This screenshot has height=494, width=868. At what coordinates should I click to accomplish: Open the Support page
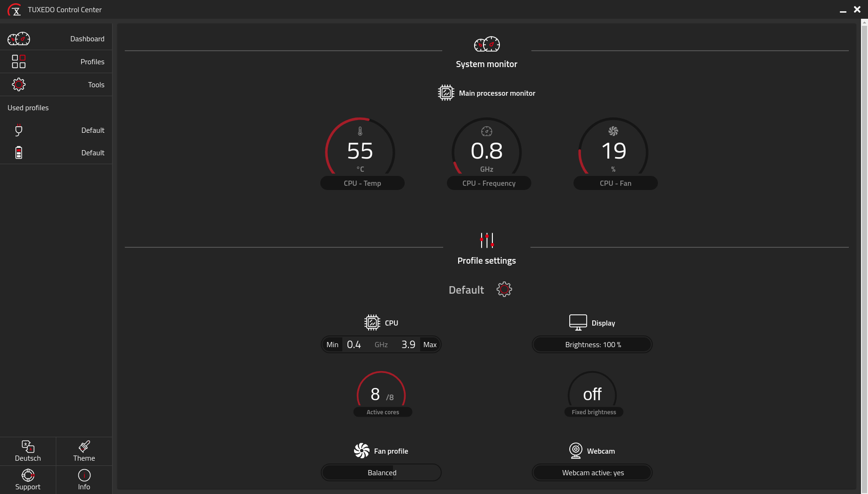[28, 480]
